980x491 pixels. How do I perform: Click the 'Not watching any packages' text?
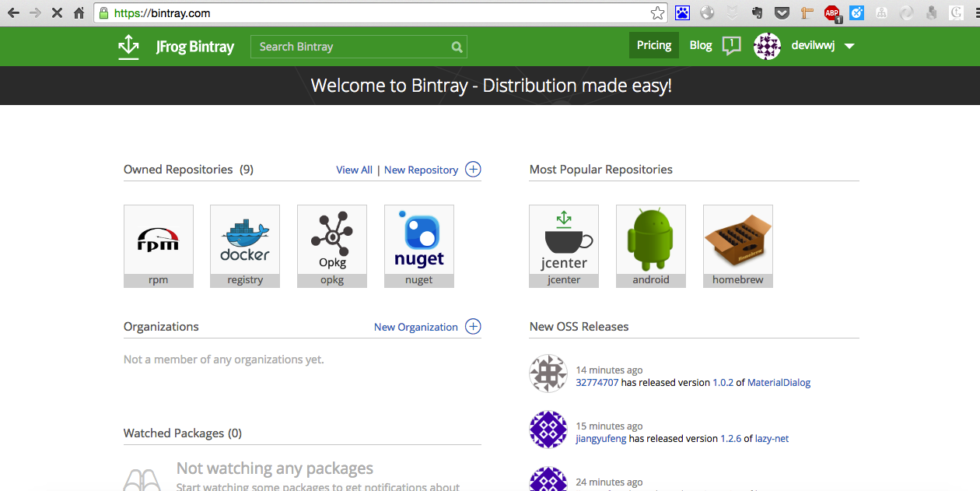pos(275,468)
